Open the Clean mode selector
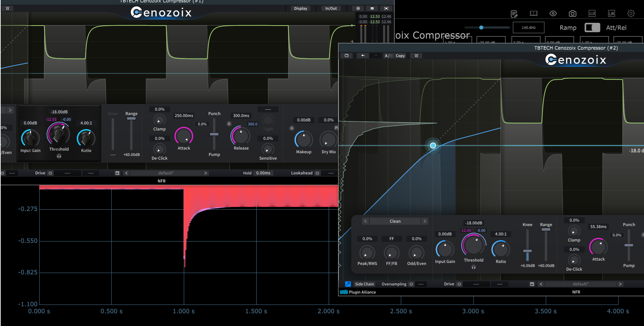644x326 pixels. 395,221
